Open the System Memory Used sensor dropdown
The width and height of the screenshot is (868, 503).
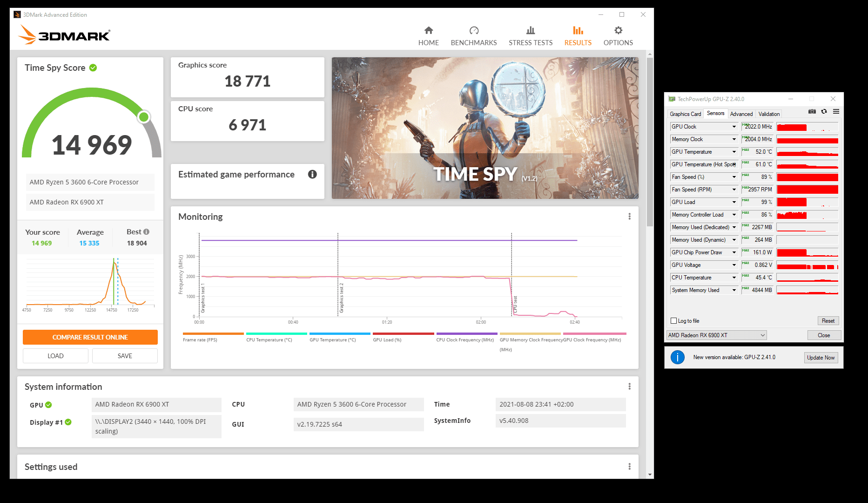[734, 290]
